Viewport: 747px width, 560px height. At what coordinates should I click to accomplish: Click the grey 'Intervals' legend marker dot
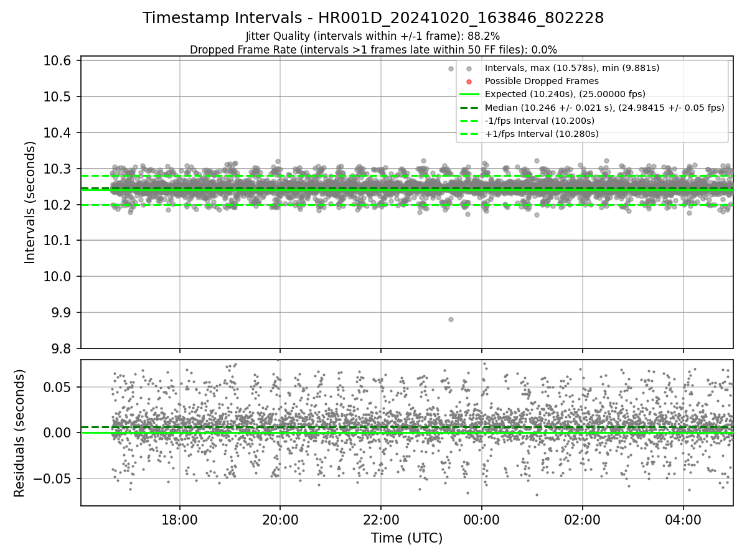(x=469, y=68)
